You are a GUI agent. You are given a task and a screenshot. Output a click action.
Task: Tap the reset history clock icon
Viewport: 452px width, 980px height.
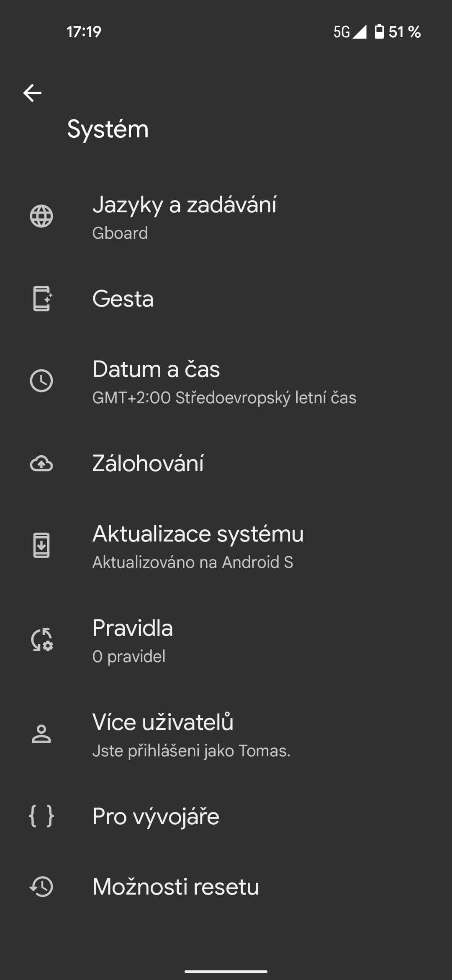click(x=41, y=887)
